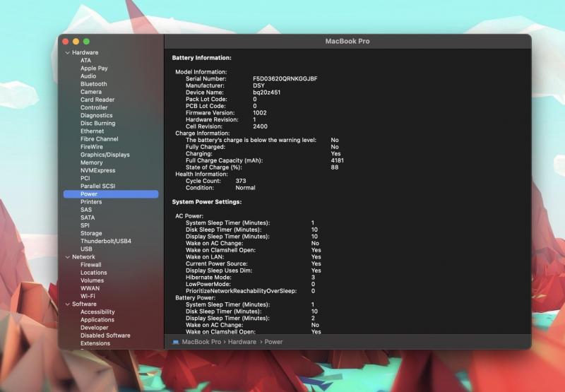Collapse the Network section chevron
The height and width of the screenshot is (392, 565).
(67, 257)
